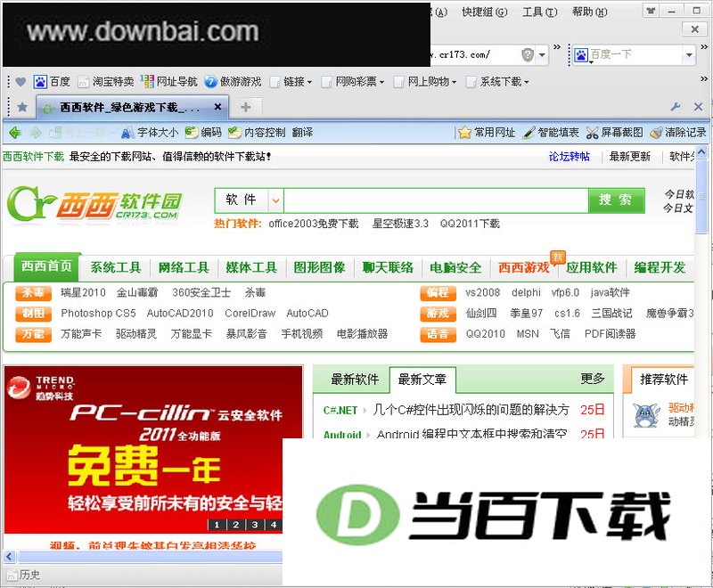This screenshot has width=713, height=588.
Task: Click the 百度一下 search input field
Action: [x=636, y=55]
